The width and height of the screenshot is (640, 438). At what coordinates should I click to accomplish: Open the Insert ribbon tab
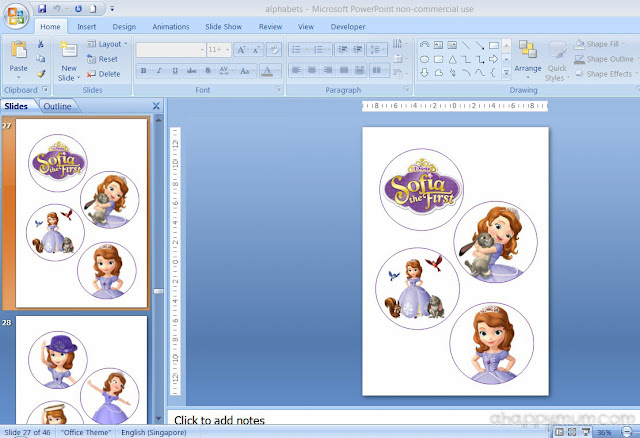pos(87,27)
